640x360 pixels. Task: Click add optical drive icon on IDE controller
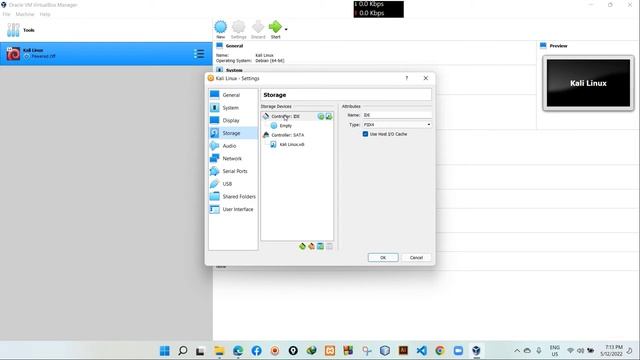click(321, 116)
